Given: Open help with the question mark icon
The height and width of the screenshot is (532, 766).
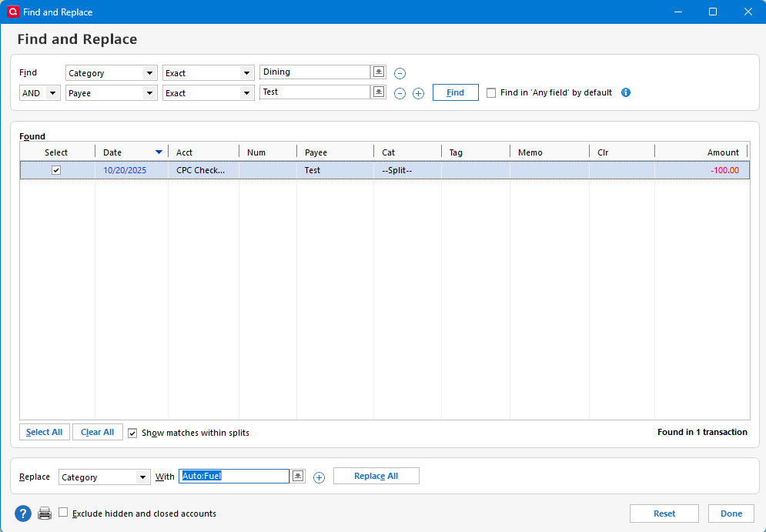Looking at the screenshot, I should click(23, 514).
